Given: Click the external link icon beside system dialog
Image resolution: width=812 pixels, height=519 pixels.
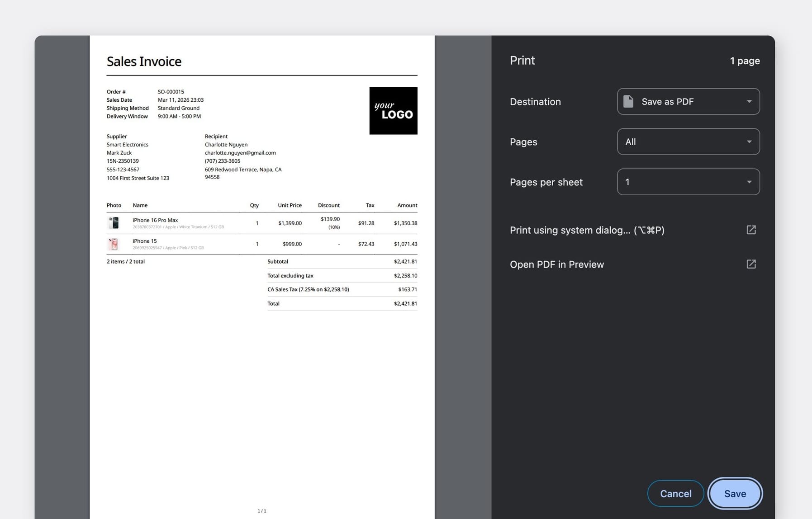Looking at the screenshot, I should (x=751, y=230).
